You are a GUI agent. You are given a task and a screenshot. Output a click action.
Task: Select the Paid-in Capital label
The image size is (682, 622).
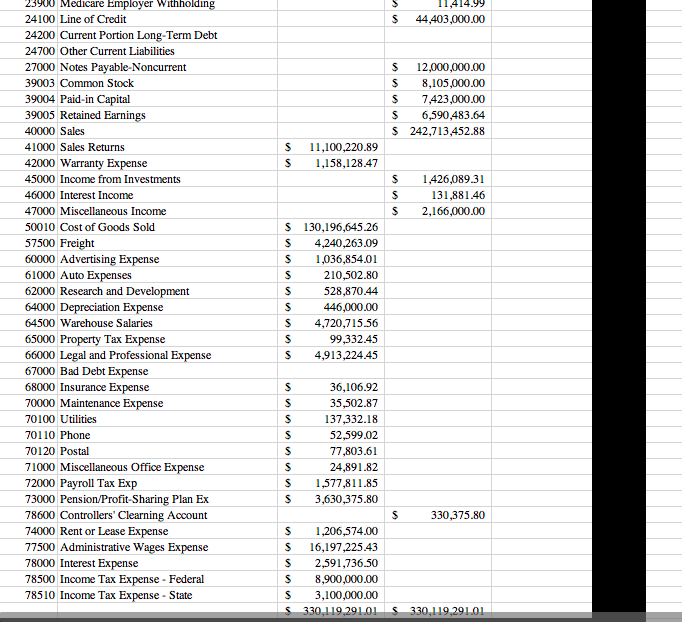tap(95, 99)
